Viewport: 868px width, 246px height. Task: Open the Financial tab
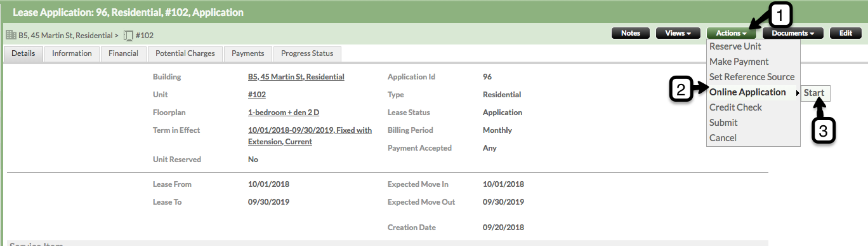coord(123,54)
